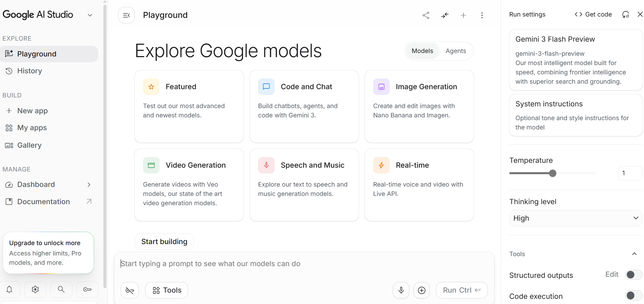Viewport: 644px width, 304px height.
Task: Switch to the Agents tab
Action: [x=456, y=51]
